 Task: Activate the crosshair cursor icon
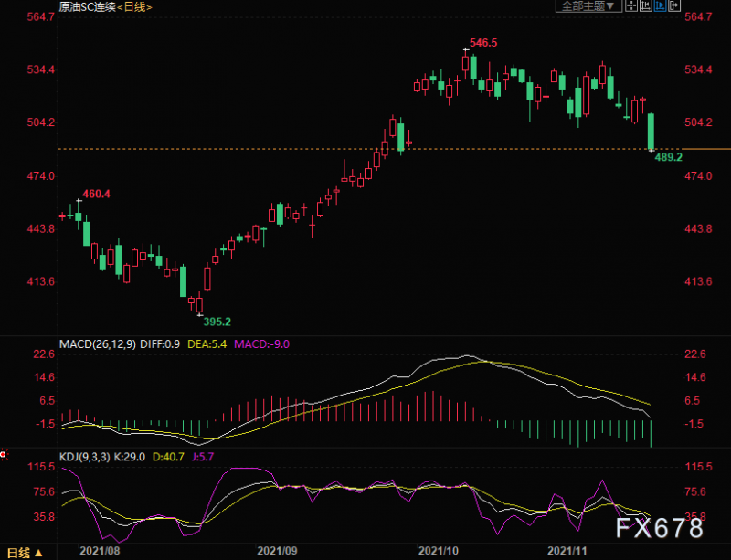click(x=631, y=6)
